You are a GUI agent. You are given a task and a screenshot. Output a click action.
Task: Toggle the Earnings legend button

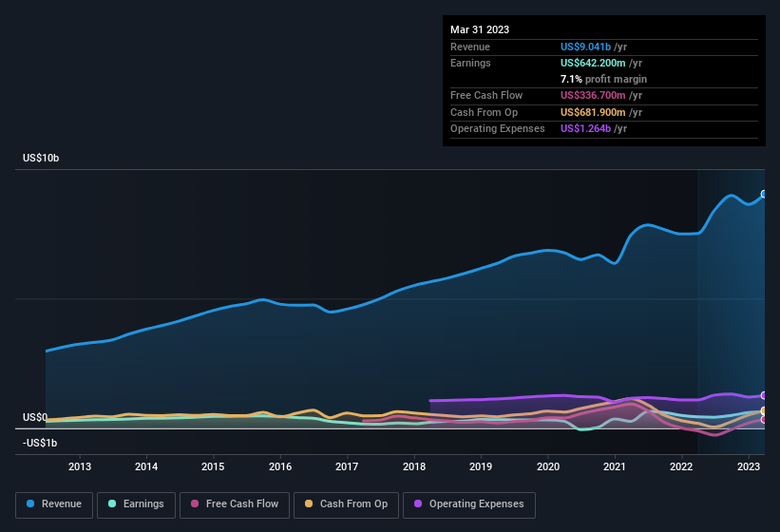pos(136,504)
